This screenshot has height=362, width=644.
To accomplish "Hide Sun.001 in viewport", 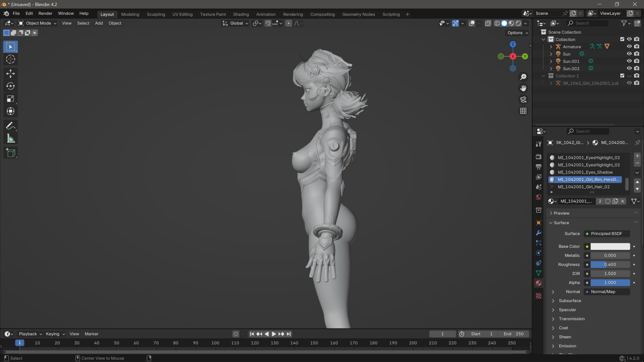I will click(x=629, y=61).
